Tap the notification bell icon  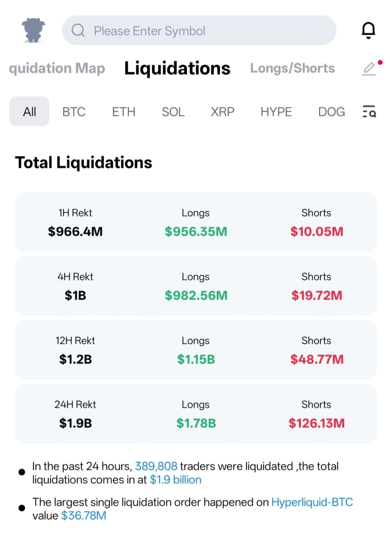point(368,30)
